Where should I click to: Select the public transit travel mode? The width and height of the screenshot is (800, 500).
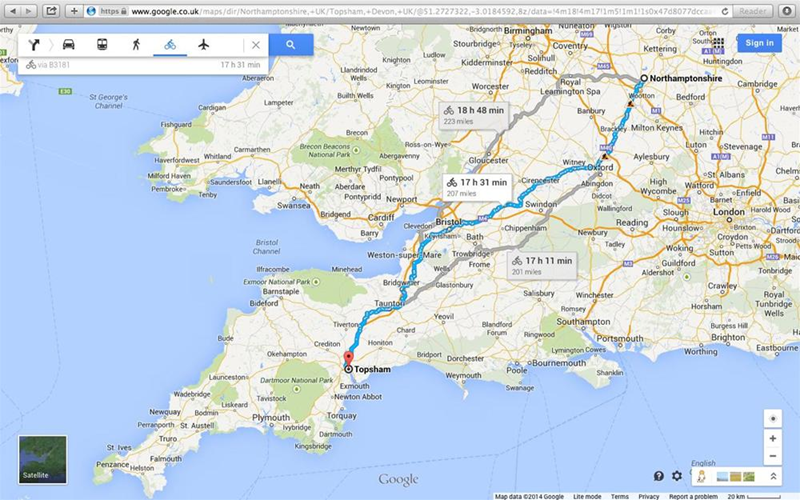click(102, 45)
